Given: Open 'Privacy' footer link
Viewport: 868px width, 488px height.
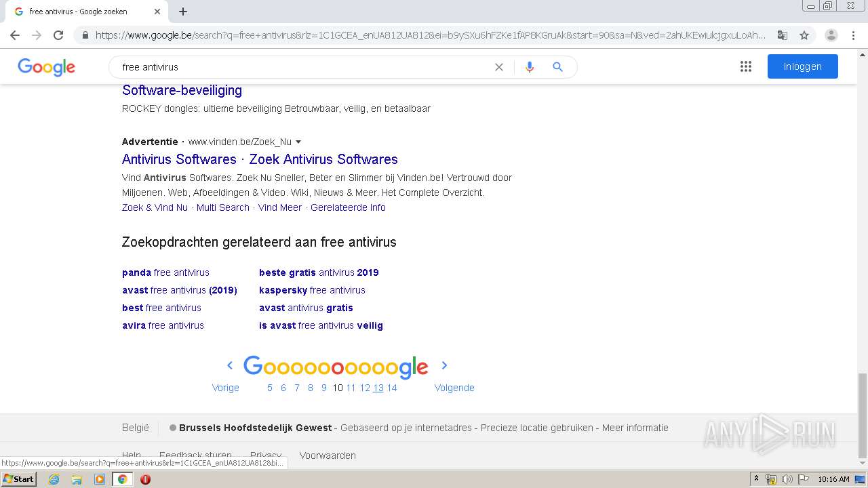Looking at the screenshot, I should tap(266, 455).
